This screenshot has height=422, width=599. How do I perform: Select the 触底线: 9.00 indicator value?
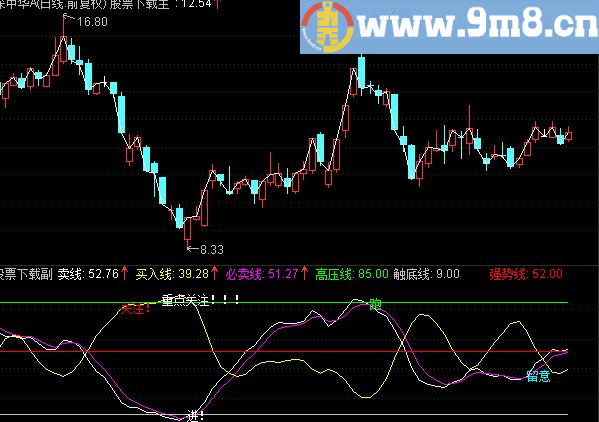tap(426, 274)
